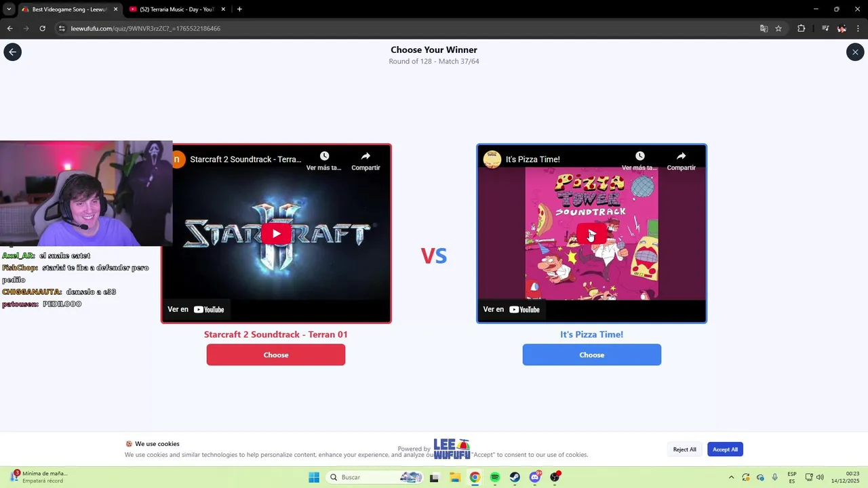Accept all cookies
Image resolution: width=868 pixels, height=488 pixels.
pos(725,449)
